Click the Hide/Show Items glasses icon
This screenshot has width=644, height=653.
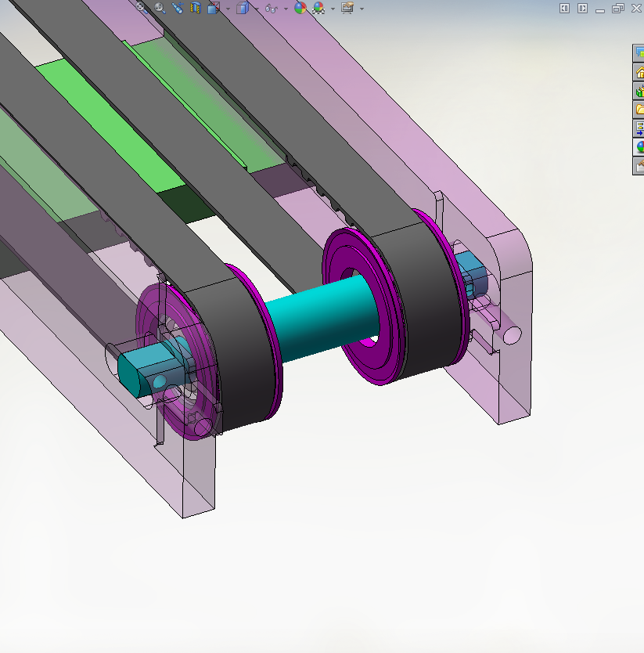(272, 9)
